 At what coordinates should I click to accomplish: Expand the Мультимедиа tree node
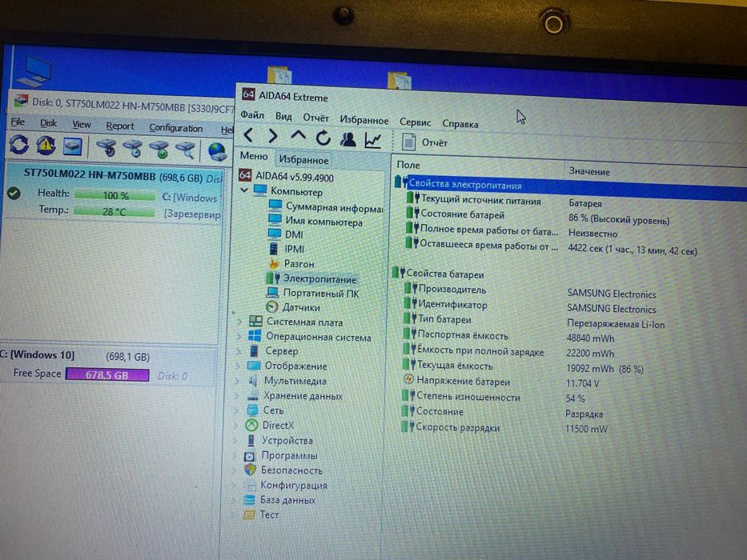point(237,381)
